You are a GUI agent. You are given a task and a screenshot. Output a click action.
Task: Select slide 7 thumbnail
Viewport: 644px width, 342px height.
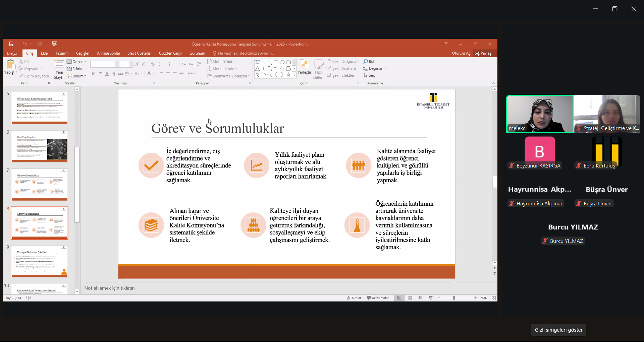[x=40, y=185]
